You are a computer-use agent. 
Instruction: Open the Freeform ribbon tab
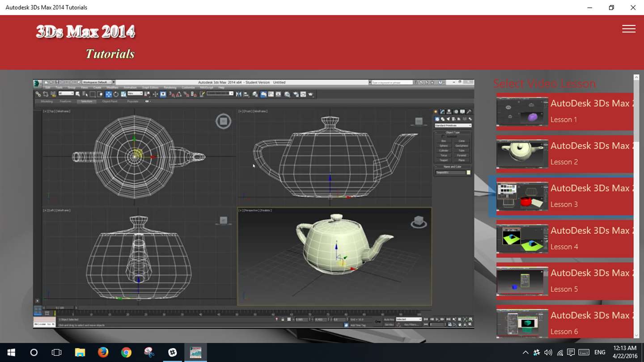coord(65,101)
